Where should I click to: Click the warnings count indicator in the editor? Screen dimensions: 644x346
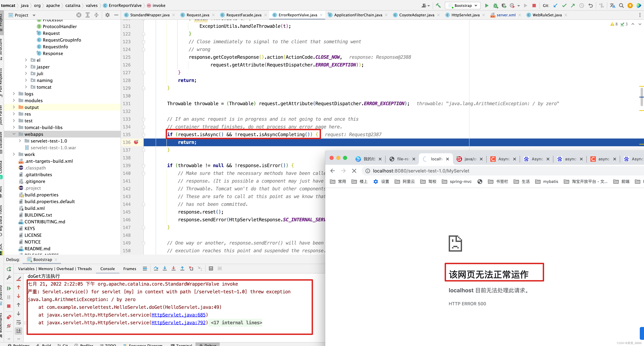pos(614,24)
